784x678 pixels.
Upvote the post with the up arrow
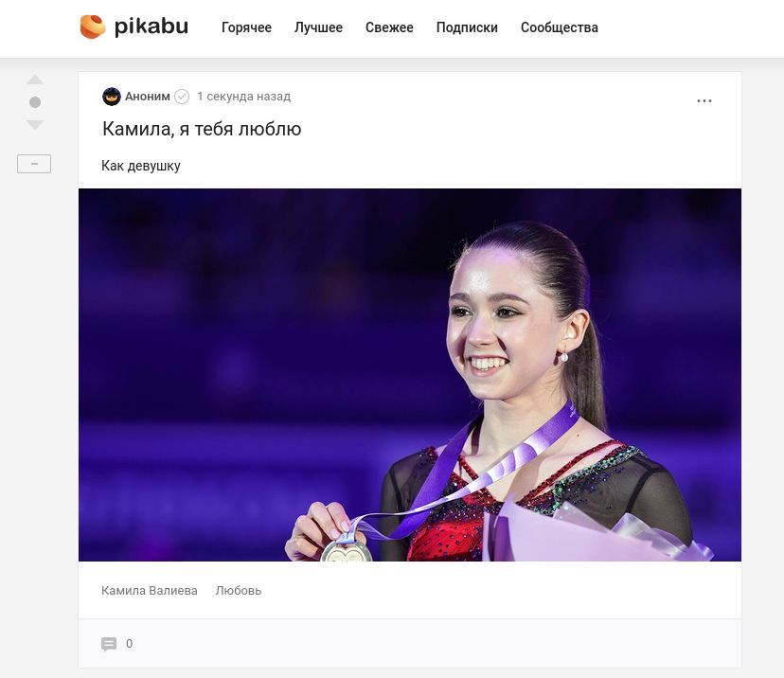(x=35, y=80)
